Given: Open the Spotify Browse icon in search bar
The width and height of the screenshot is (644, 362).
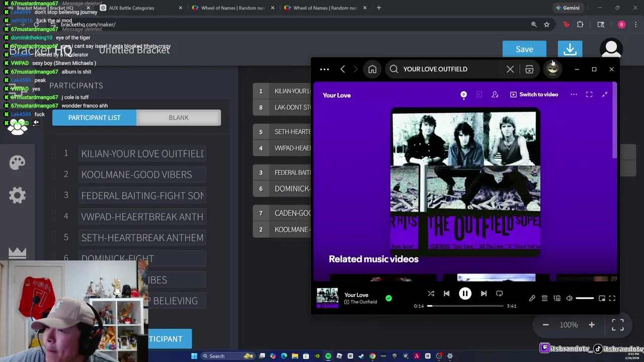Looking at the screenshot, I should click(529, 69).
